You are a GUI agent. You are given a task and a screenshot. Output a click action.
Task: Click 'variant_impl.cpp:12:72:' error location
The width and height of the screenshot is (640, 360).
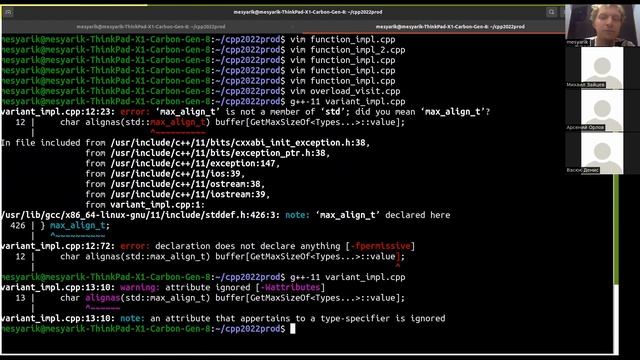(x=58, y=246)
